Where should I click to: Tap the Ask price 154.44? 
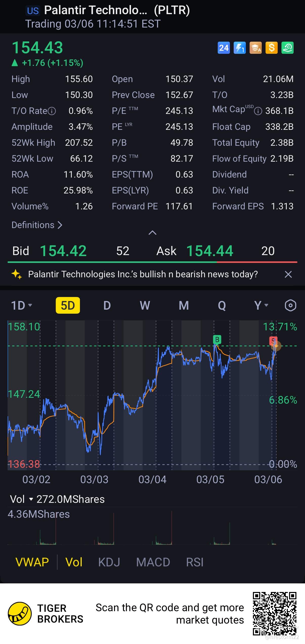pyautogui.click(x=210, y=251)
